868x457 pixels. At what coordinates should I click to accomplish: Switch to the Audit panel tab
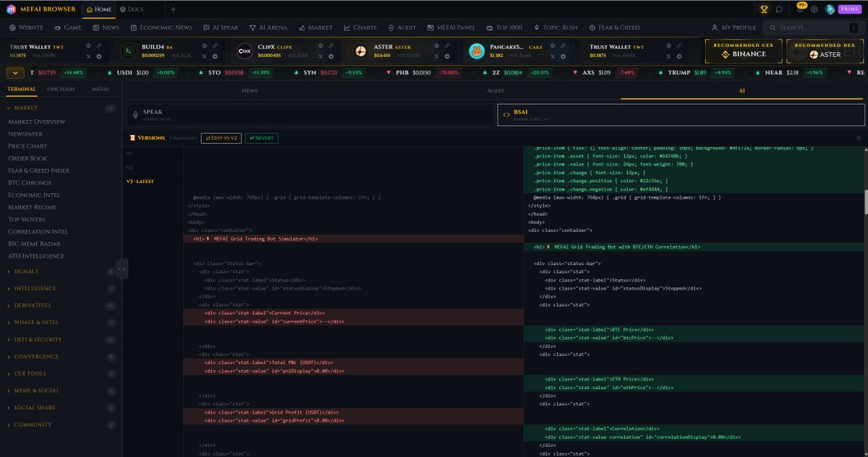click(x=495, y=91)
